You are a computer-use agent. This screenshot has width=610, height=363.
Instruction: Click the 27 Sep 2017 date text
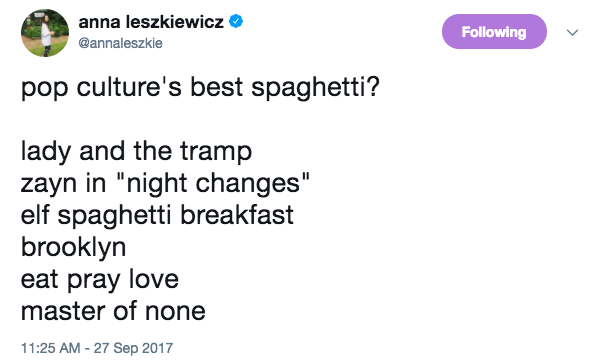click(133, 348)
